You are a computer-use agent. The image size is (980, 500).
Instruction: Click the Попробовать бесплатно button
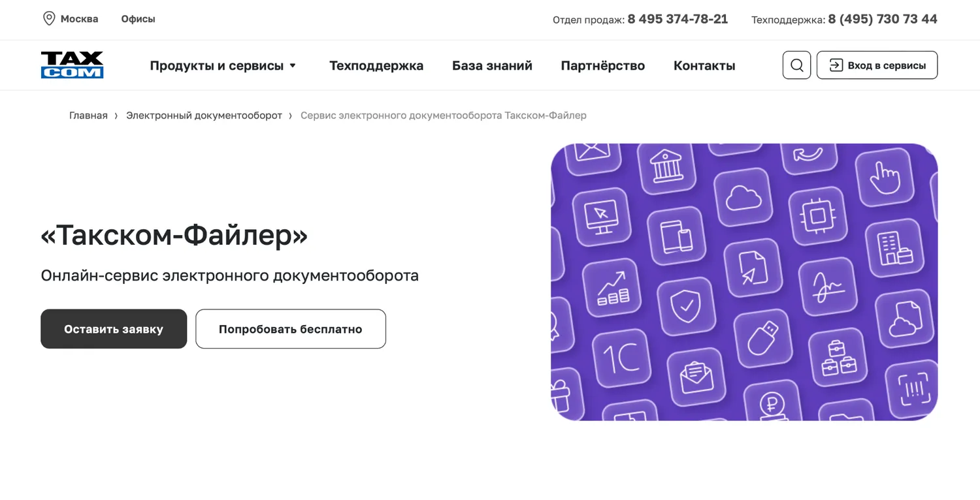[291, 329]
